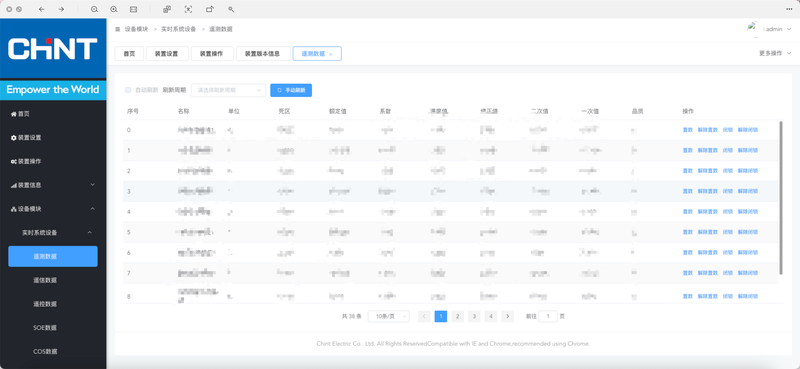Open the admin user dropdown
The image size is (800, 369).
click(779, 30)
